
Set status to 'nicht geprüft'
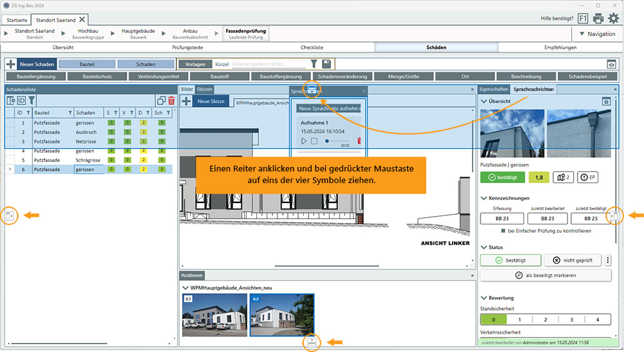[573, 260]
